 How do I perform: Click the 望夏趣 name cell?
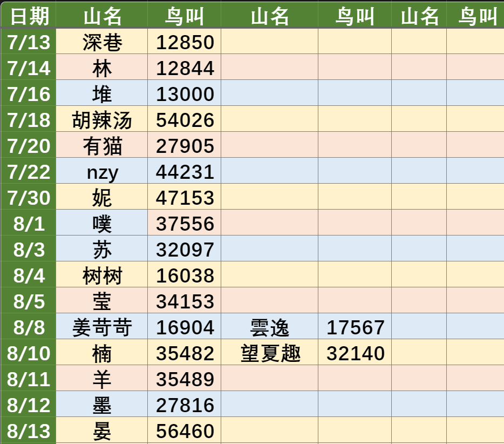coord(270,352)
